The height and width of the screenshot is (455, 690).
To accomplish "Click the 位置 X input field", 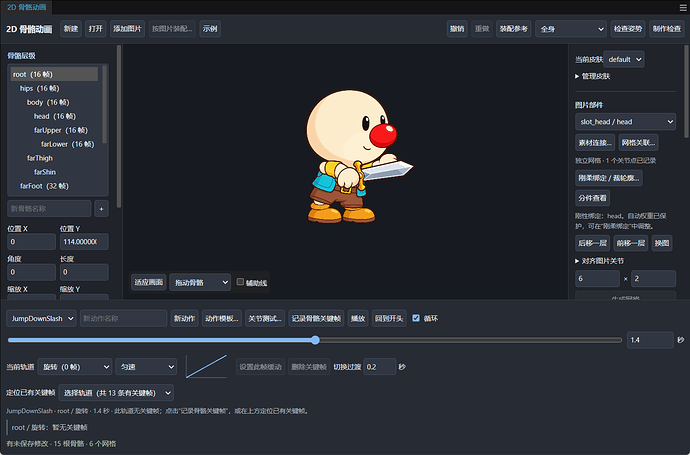I will coord(31,242).
